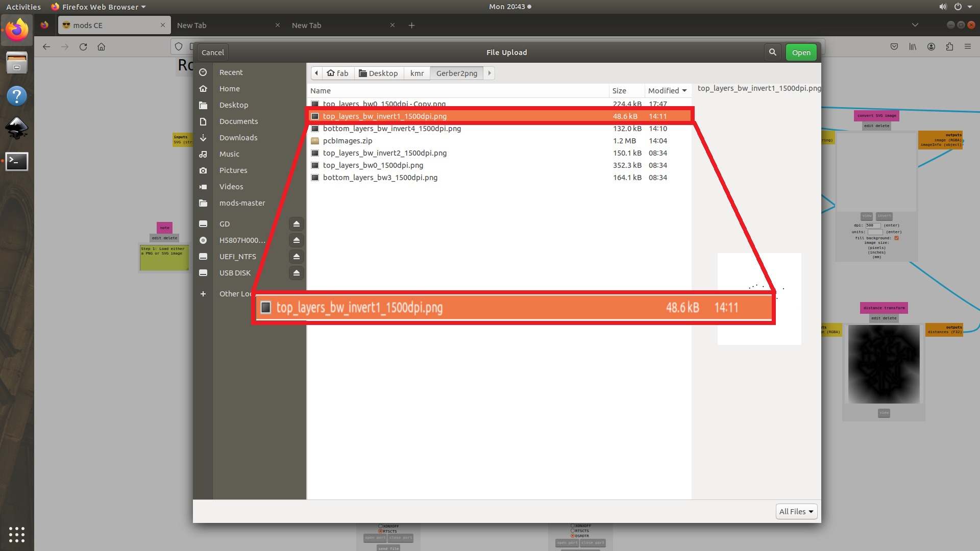This screenshot has width=980, height=551.
Task: Click the search icon in File Upload dialog
Action: pyautogui.click(x=772, y=52)
